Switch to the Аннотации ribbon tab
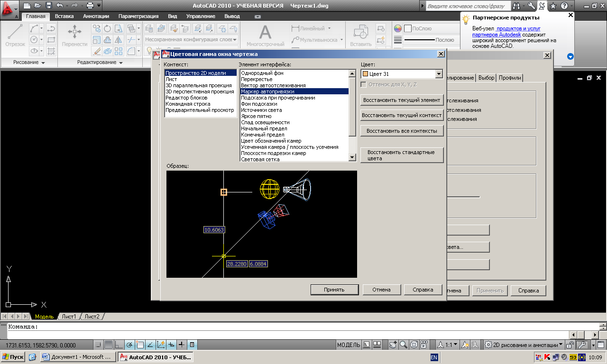This screenshot has width=607, height=364. pos(96,16)
